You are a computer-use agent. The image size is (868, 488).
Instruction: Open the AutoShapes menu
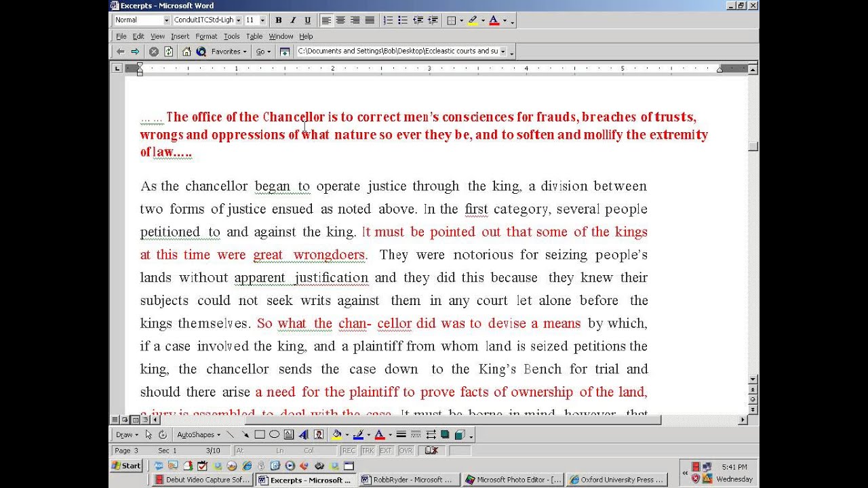tap(199, 435)
